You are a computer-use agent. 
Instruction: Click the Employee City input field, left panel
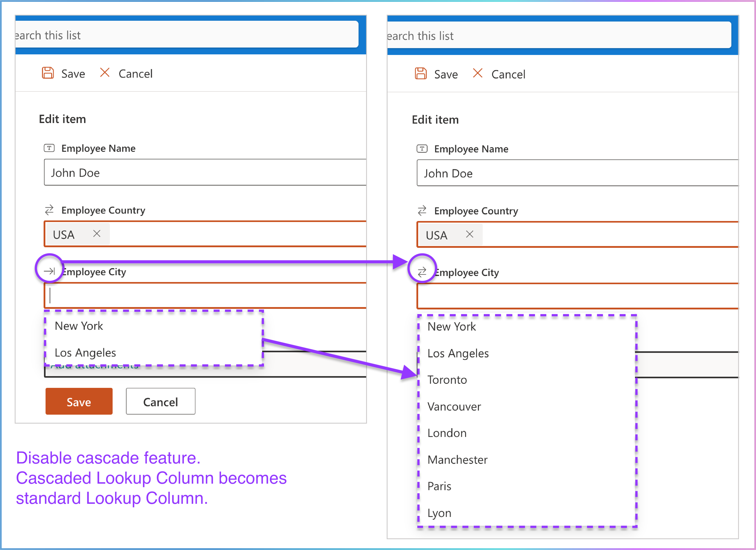[205, 296]
